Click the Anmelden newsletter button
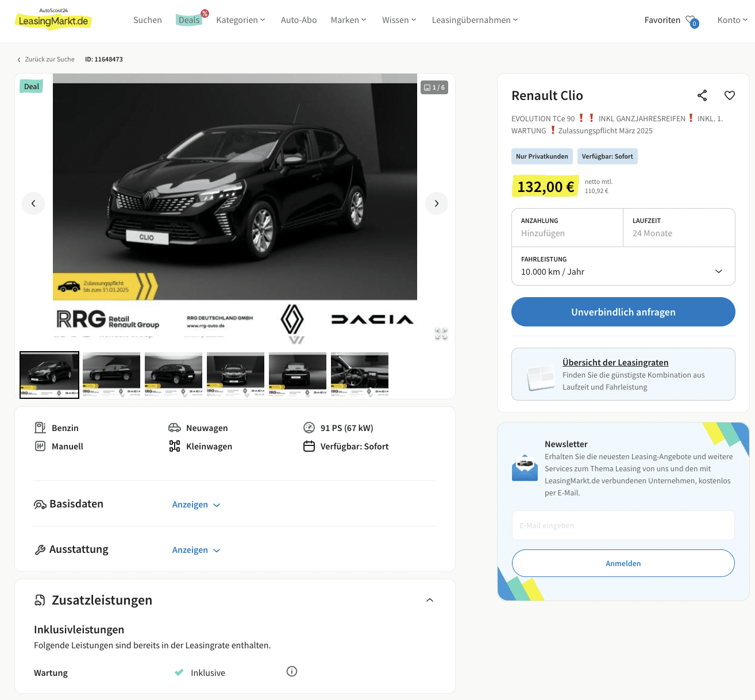This screenshot has height=700, width=755. click(x=623, y=563)
